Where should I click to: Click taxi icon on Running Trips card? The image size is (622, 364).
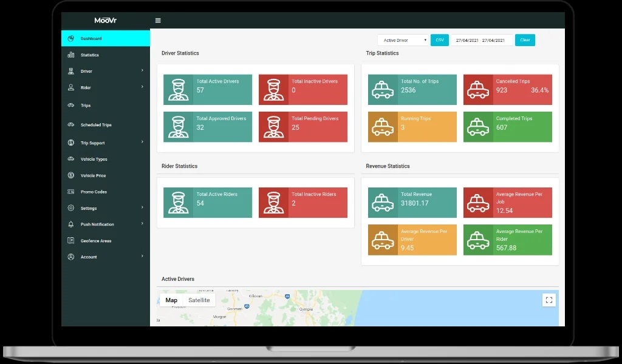tap(383, 127)
